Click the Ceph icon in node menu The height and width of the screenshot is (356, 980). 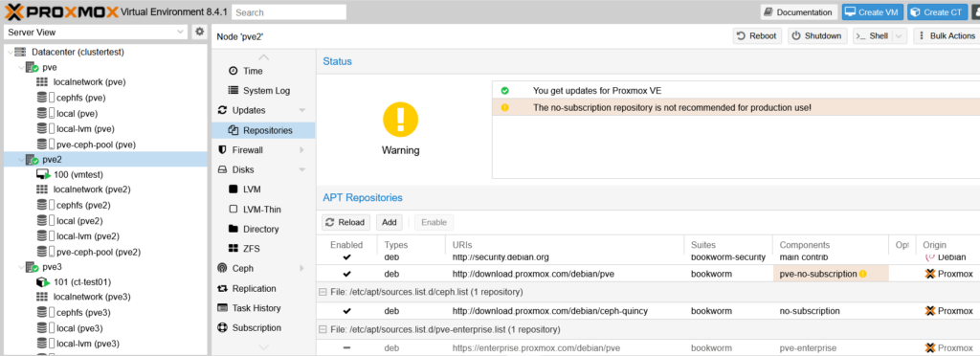point(222,268)
